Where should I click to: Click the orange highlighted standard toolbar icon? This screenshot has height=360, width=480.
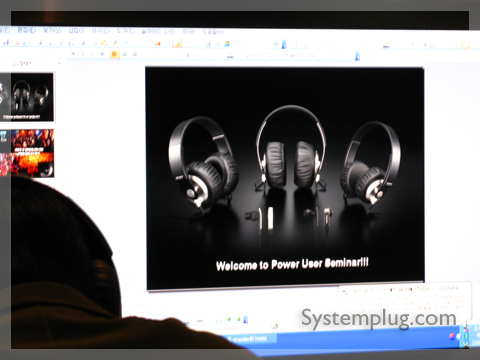pos(177,43)
